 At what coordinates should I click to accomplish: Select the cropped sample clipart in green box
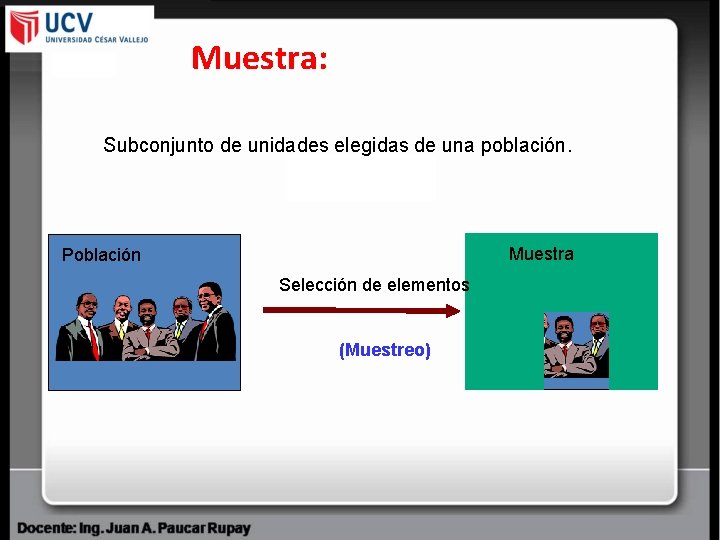coord(576,351)
